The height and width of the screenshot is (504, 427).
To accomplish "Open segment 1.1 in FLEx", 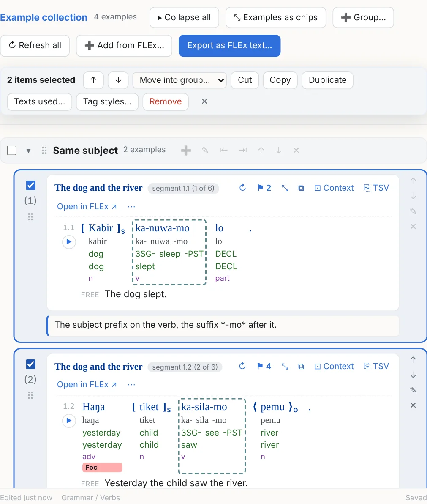I will click(87, 207).
